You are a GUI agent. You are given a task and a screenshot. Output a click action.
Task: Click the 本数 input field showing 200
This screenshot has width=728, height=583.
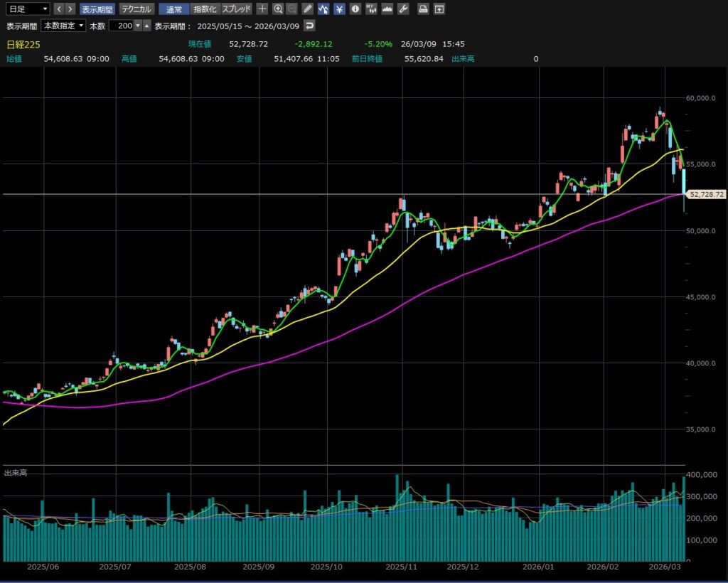(x=121, y=26)
